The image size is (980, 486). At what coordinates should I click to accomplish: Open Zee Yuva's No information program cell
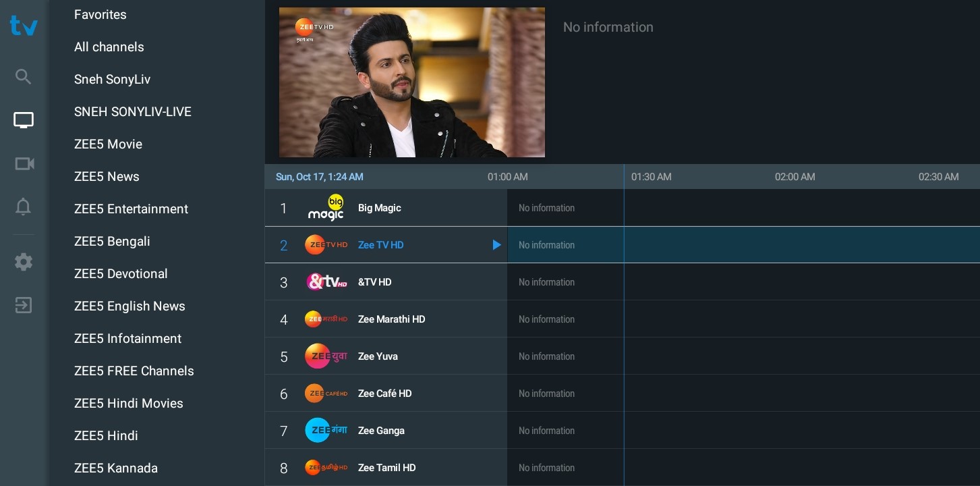743,356
